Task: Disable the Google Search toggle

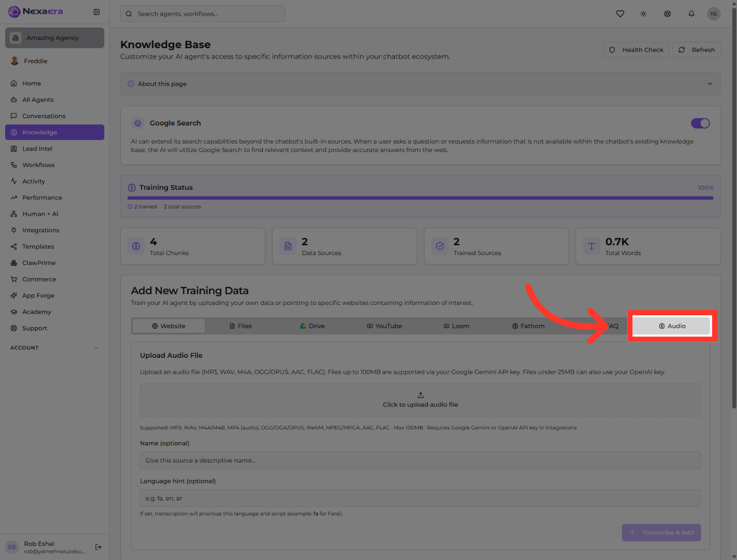Action: click(700, 123)
